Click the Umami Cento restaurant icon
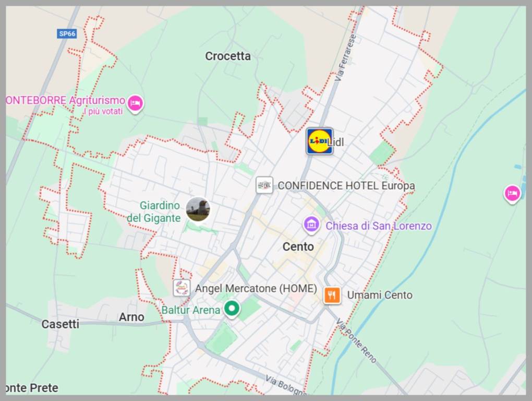The image size is (532, 401). pyautogui.click(x=332, y=294)
